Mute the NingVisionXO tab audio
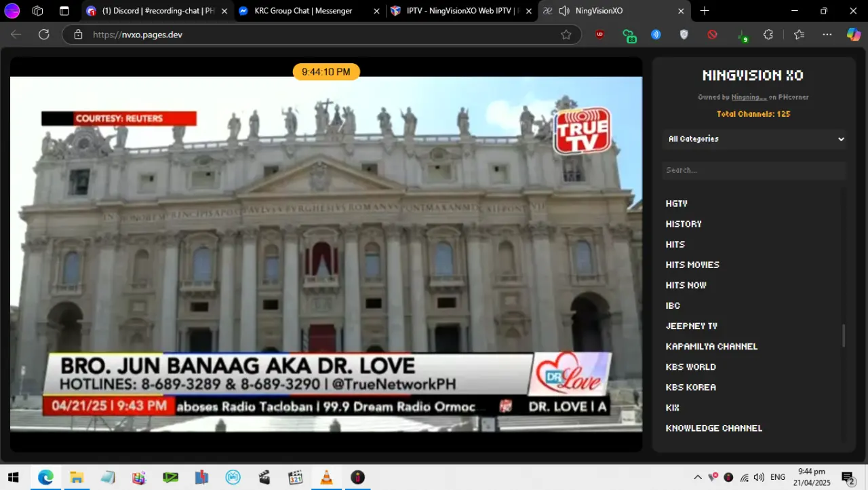This screenshot has width=868, height=490. [564, 11]
